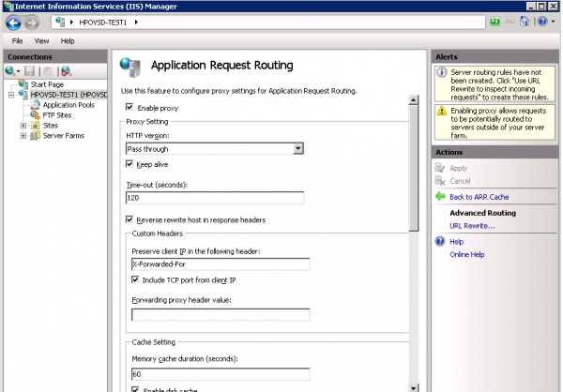
Task: Select FTP Sites in the Connections tree
Action: click(57, 115)
